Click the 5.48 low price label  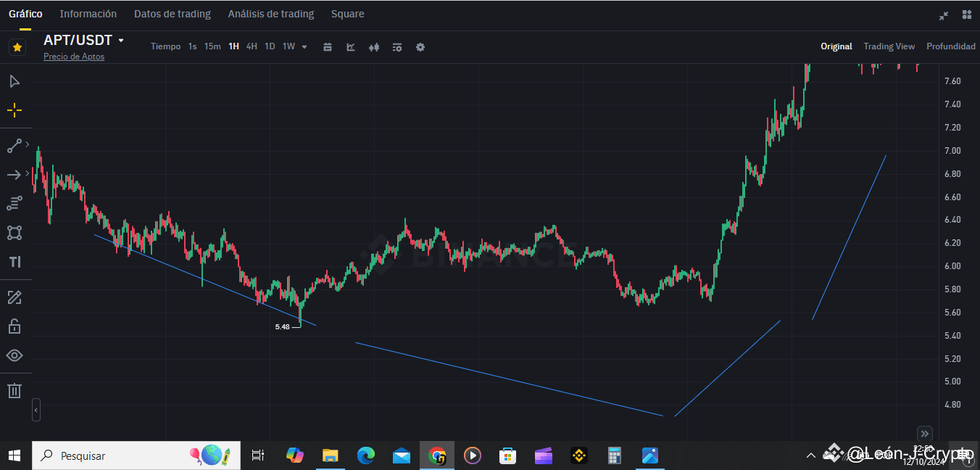pos(283,327)
